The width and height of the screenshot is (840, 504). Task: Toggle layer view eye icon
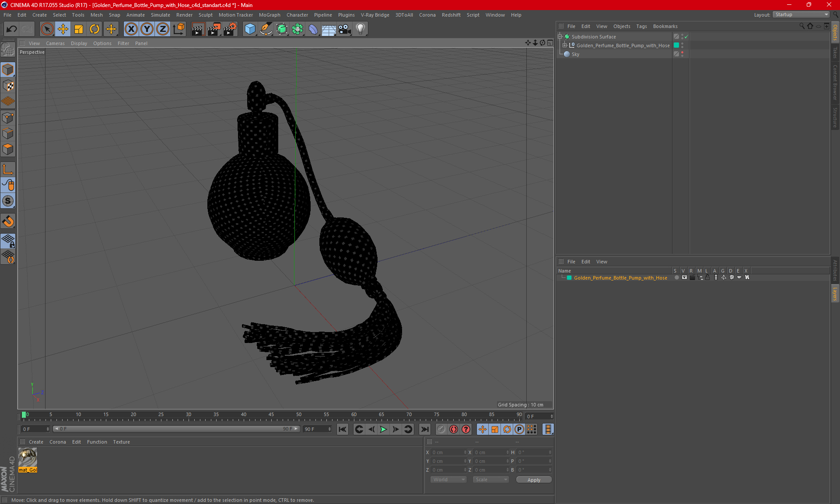[x=684, y=277]
